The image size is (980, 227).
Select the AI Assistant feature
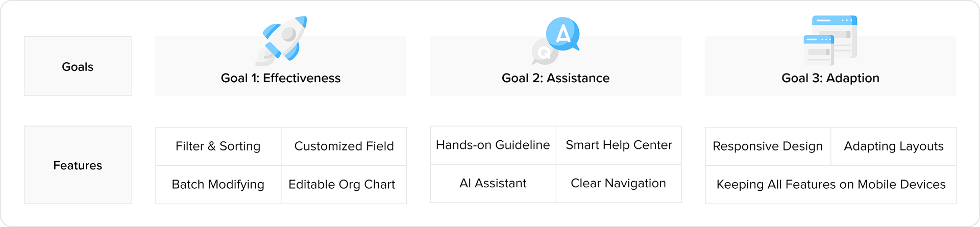493,184
